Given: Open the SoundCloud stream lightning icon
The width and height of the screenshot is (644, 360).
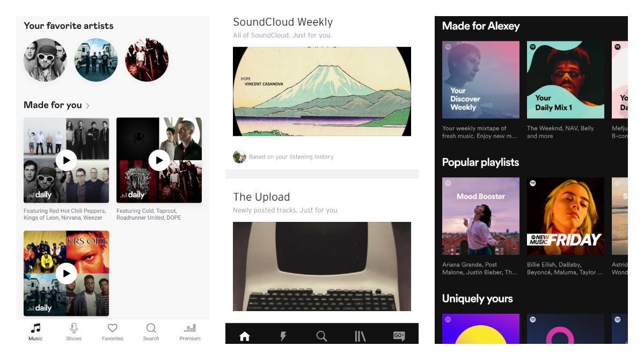Looking at the screenshot, I should coord(283,336).
